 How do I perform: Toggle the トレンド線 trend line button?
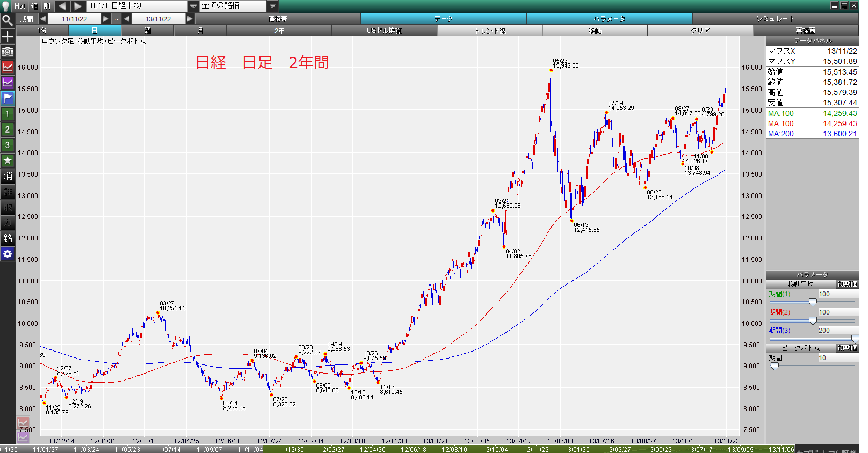[490, 31]
